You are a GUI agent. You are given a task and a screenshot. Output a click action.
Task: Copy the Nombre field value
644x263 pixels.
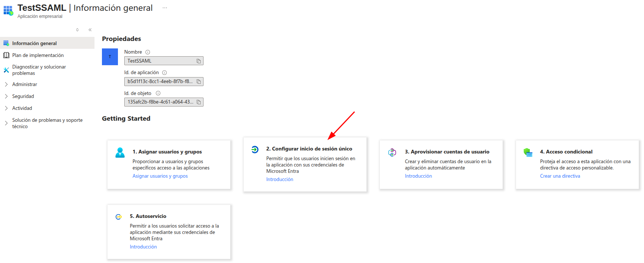(x=199, y=61)
